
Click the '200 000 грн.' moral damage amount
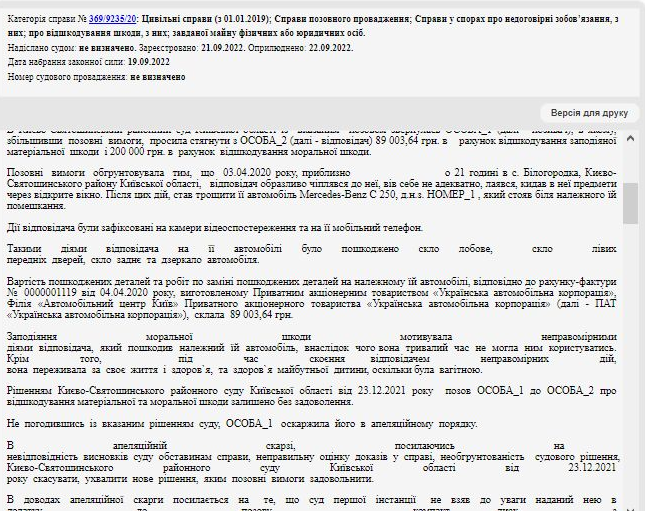click(96, 155)
